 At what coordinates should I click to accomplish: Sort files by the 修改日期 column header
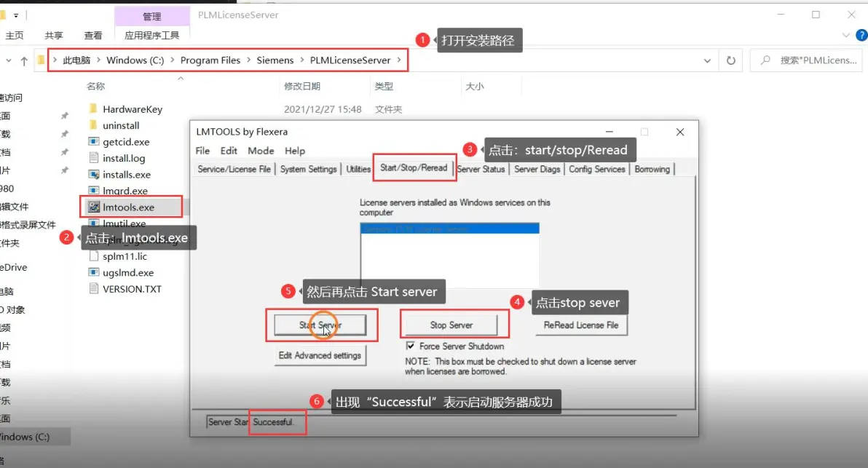[x=302, y=87]
